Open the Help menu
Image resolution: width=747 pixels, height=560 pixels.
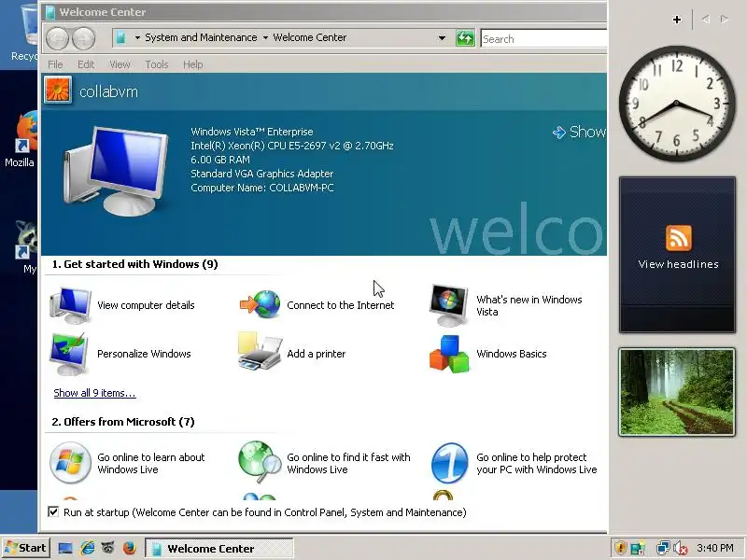(193, 64)
